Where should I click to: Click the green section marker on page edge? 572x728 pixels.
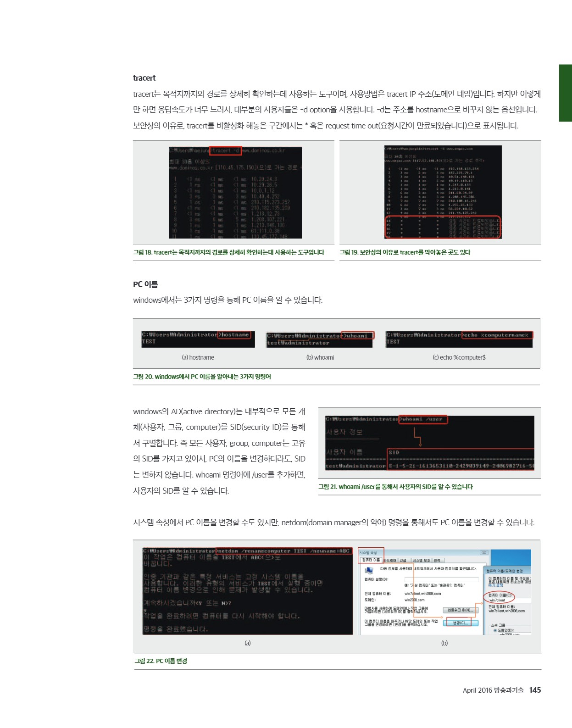point(565,93)
